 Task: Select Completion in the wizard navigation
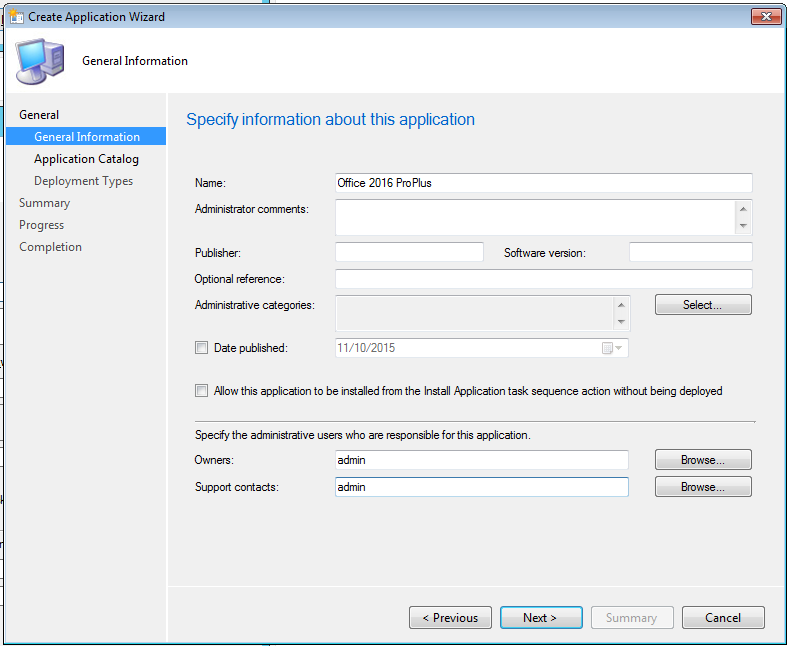click(x=50, y=247)
